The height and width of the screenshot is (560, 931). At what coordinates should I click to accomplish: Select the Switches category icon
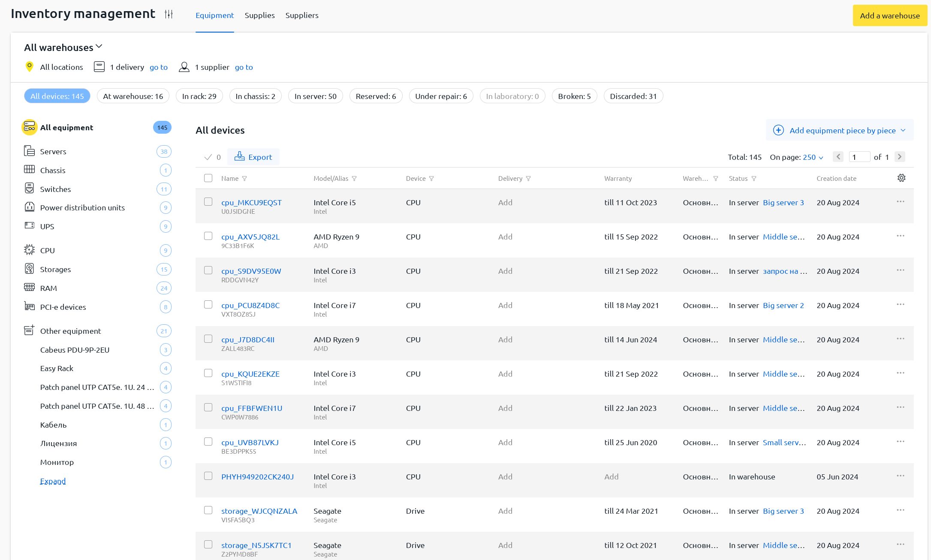click(29, 189)
